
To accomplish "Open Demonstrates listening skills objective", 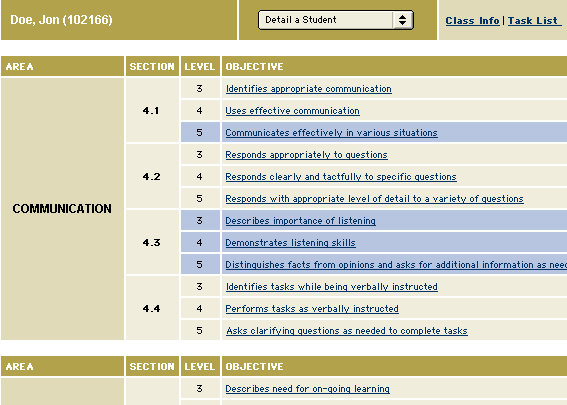I will [290, 243].
